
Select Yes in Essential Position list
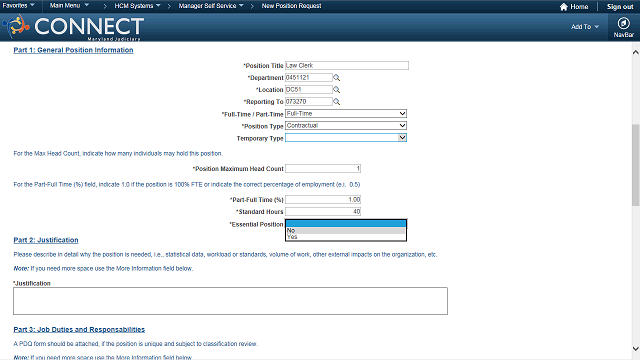pos(346,237)
